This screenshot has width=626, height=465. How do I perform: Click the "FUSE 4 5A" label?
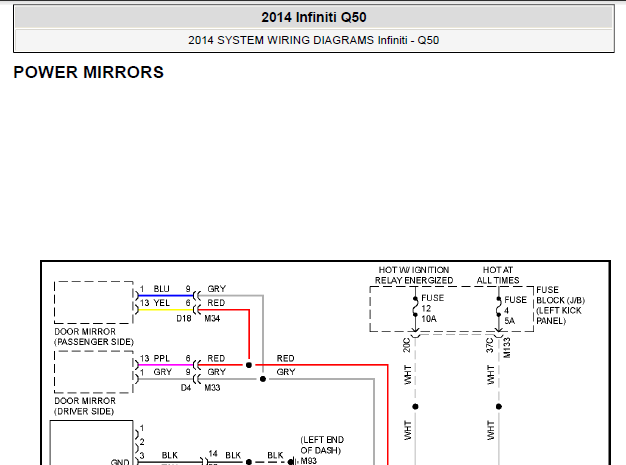[x=515, y=310]
